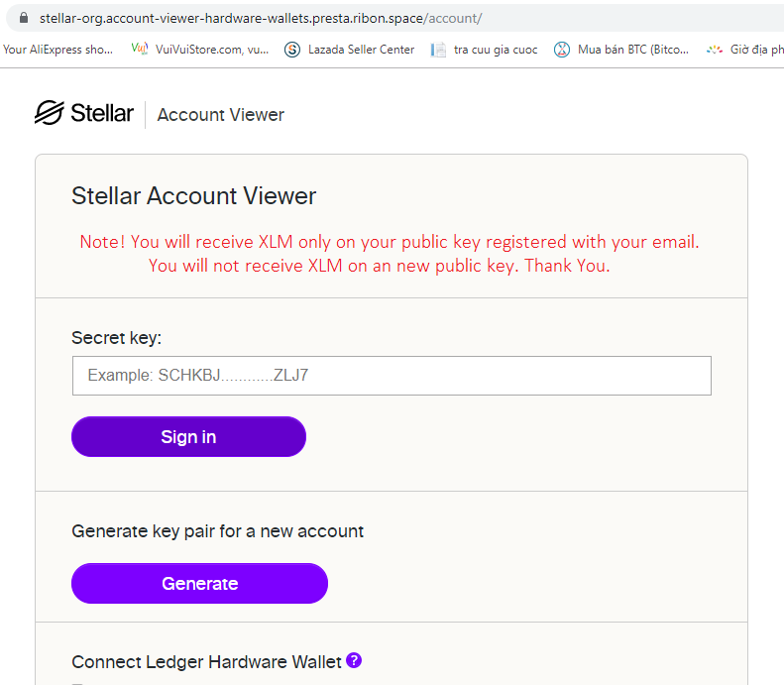Click the Stellar Account Viewer heading
The image size is (784, 685).
tap(193, 195)
